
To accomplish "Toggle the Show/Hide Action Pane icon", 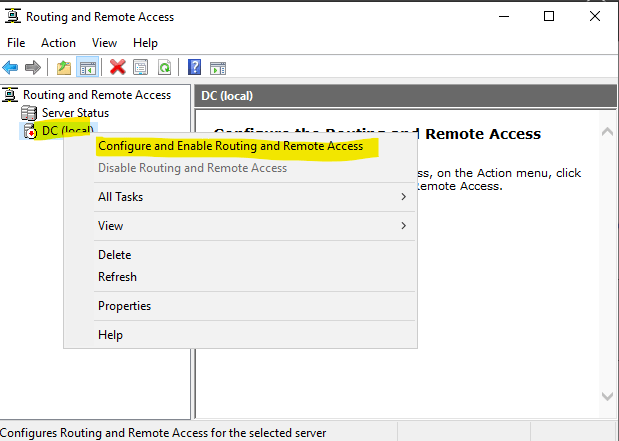I will point(217,67).
